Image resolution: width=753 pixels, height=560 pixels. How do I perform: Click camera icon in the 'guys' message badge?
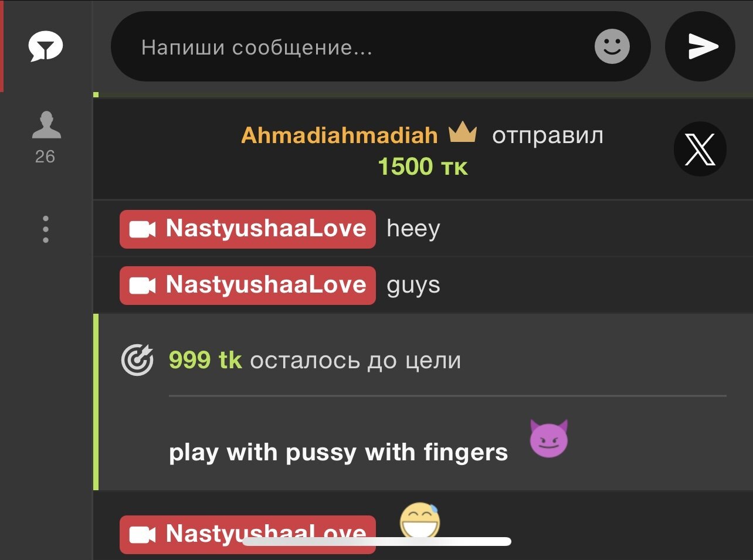pos(143,286)
